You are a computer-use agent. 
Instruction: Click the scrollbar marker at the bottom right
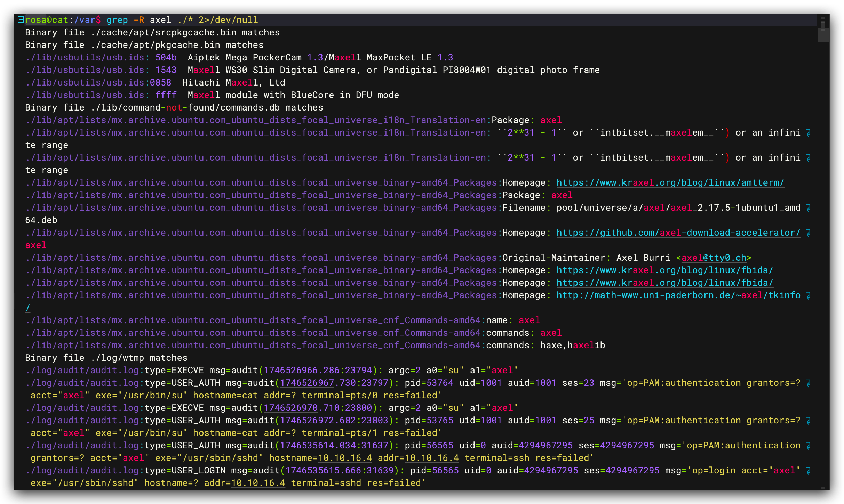pos(823,488)
